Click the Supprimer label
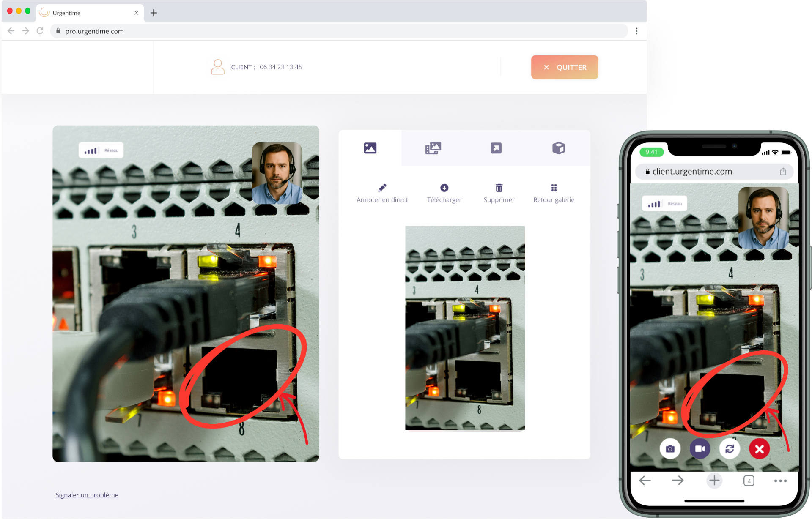812x519 pixels. 499,200
